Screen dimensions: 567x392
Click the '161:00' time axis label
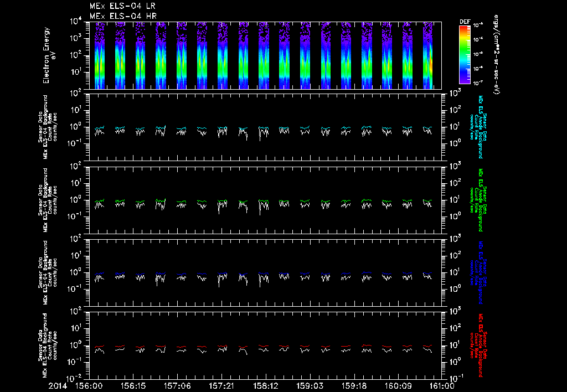pyautogui.click(x=441, y=386)
